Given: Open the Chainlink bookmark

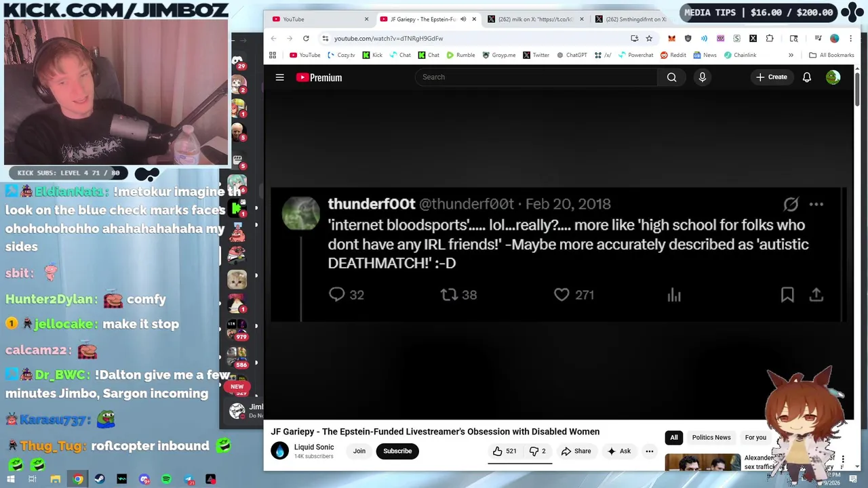Looking at the screenshot, I should 740,55.
